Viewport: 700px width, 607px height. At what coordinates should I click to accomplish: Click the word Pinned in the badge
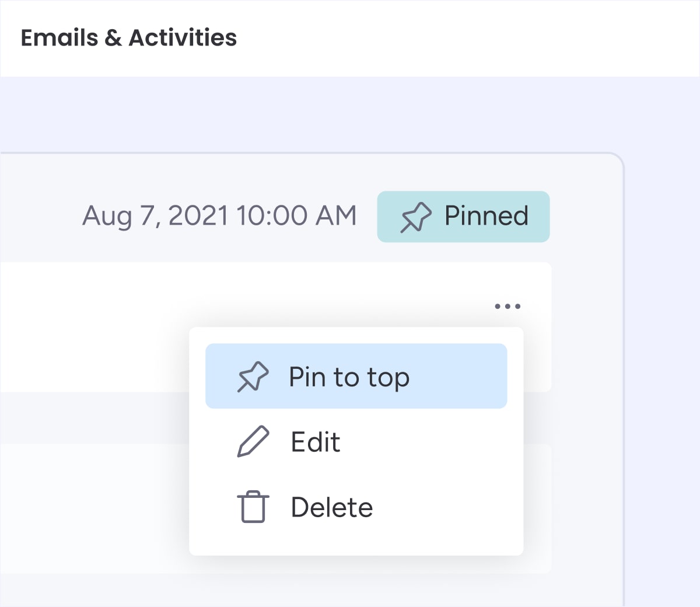tap(487, 216)
